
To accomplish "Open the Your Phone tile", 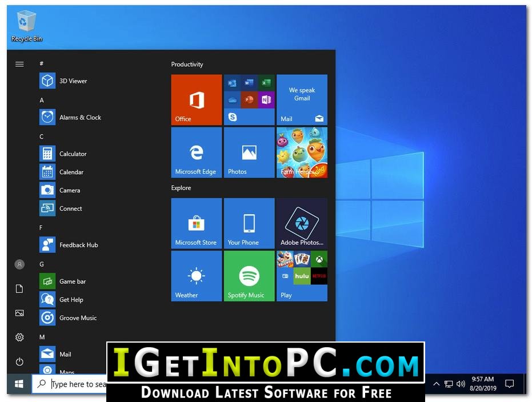I will (x=249, y=223).
